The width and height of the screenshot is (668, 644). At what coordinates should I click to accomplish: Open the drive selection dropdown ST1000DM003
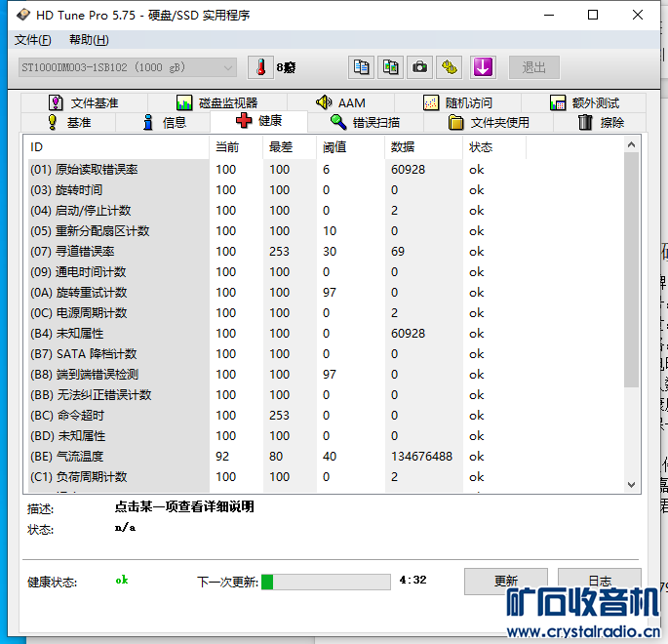point(128,67)
